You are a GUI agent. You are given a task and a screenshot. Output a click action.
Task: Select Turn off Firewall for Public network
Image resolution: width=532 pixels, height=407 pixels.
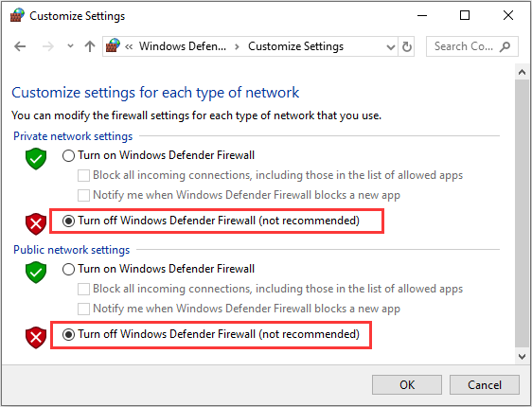coord(68,335)
